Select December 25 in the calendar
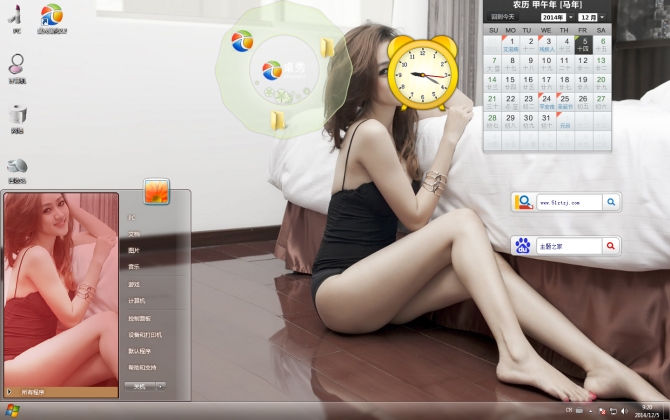670x420 pixels. tap(565, 102)
